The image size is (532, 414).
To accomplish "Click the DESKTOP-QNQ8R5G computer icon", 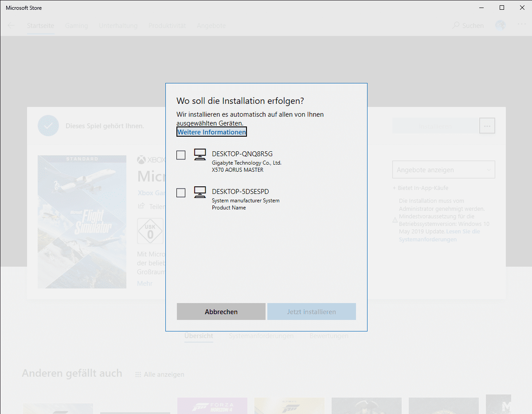I will click(200, 154).
